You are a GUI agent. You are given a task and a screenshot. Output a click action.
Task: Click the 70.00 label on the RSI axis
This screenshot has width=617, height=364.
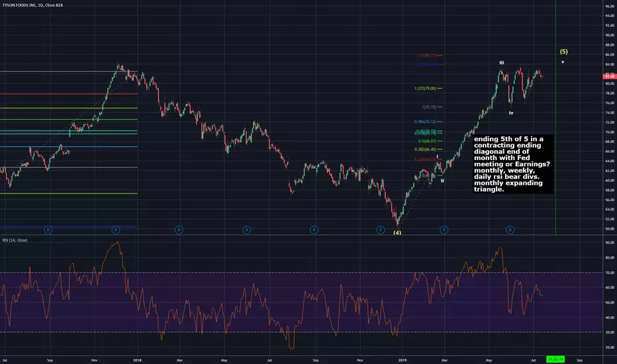coord(610,273)
